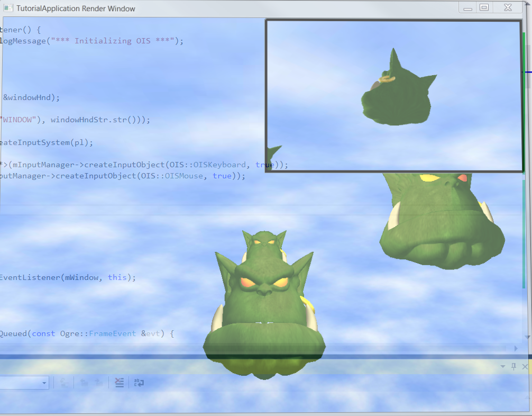Click EventListener(mWindow, this) code line
Image resolution: width=532 pixels, height=416 pixels.
pos(68,277)
